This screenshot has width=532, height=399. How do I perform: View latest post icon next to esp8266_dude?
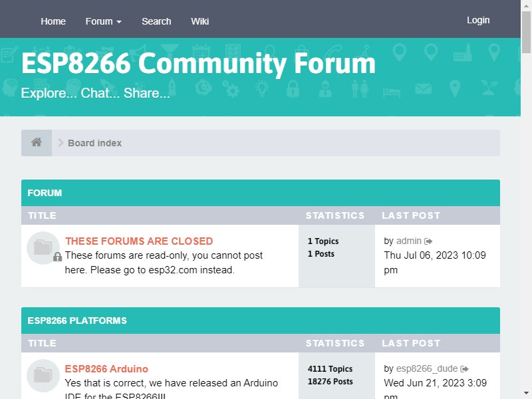point(464,369)
